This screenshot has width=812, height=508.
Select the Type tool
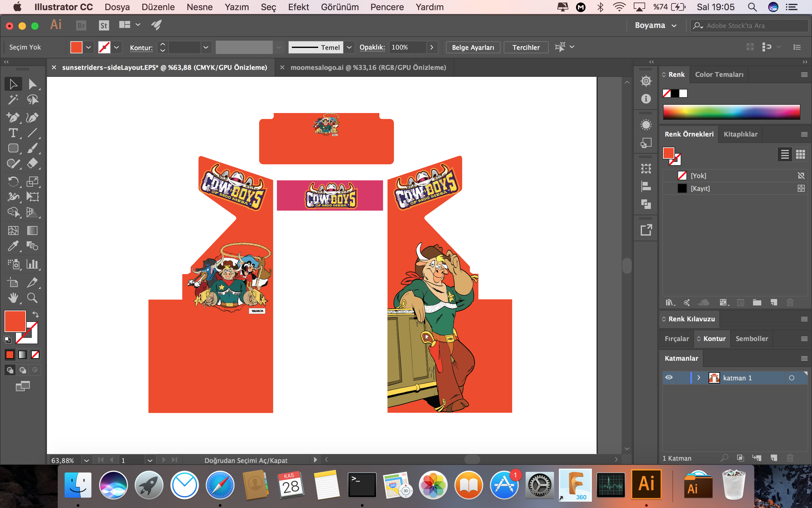(13, 133)
